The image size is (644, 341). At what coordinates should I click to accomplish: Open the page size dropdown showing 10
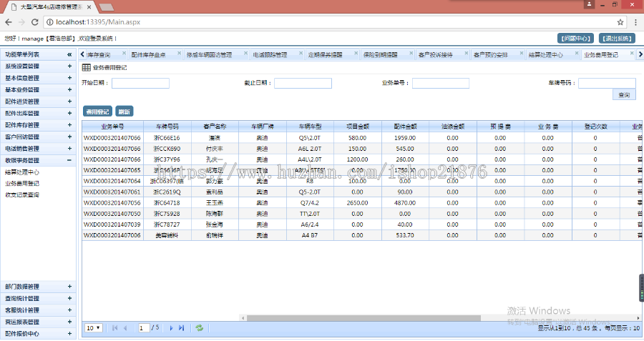93,327
